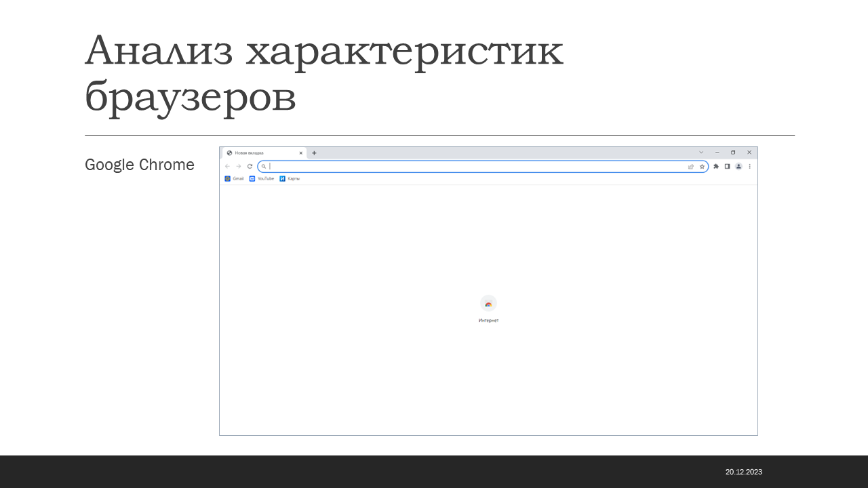Open the Extensions puzzle icon
868x488 pixels.
pyautogui.click(x=716, y=166)
